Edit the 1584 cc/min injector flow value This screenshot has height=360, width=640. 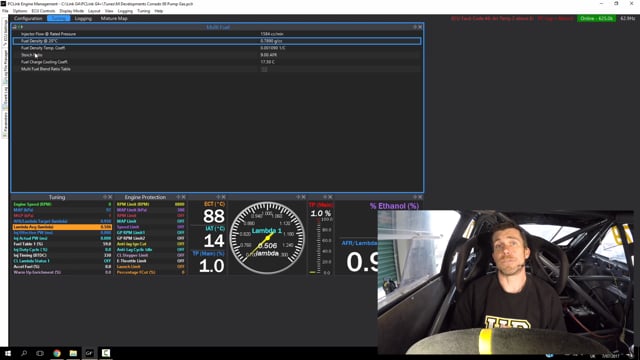pyautogui.click(x=271, y=34)
